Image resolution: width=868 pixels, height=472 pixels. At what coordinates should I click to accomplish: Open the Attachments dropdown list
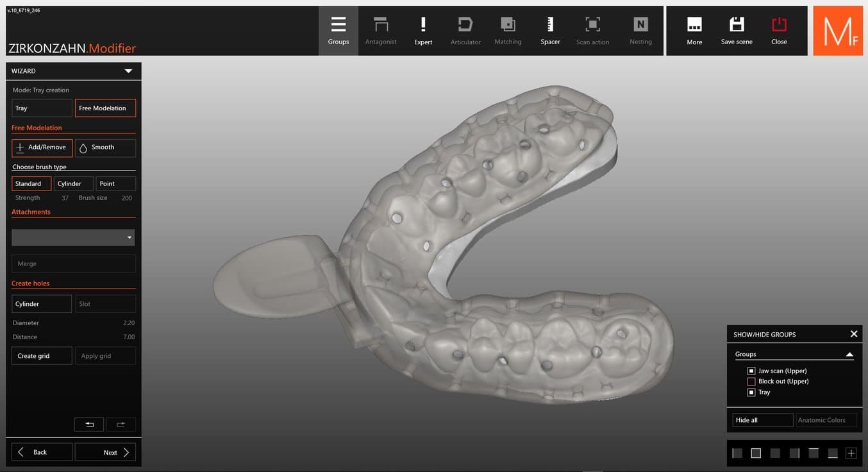point(73,237)
